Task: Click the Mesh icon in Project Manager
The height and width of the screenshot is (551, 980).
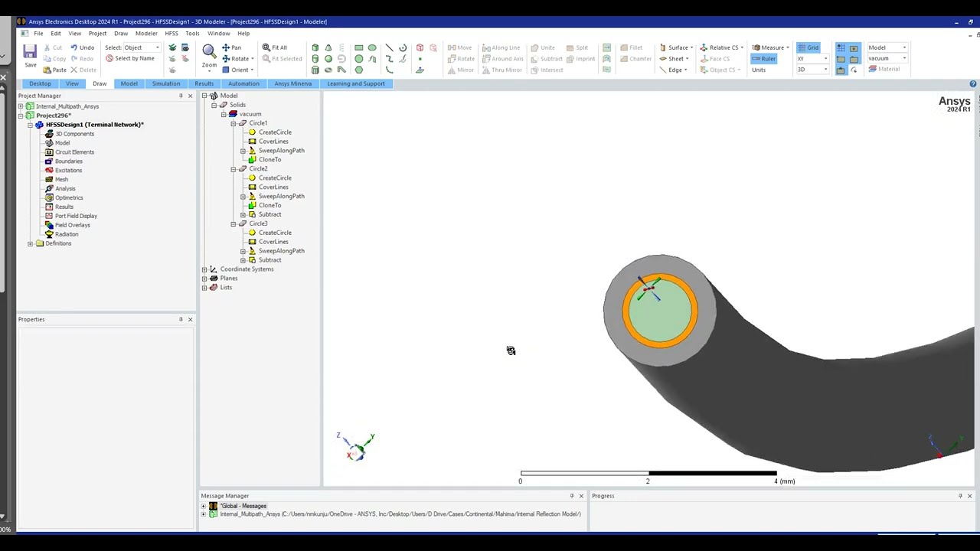Action: point(49,179)
